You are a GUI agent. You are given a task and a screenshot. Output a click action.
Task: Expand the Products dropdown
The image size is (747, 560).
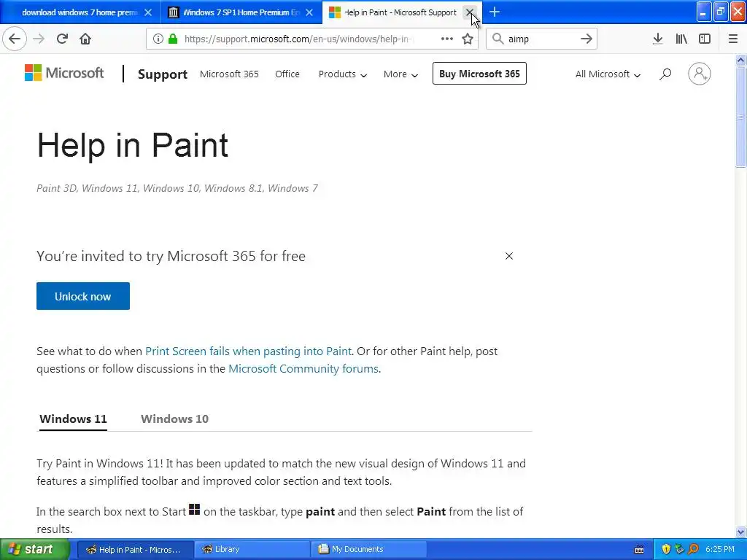pyautogui.click(x=343, y=74)
